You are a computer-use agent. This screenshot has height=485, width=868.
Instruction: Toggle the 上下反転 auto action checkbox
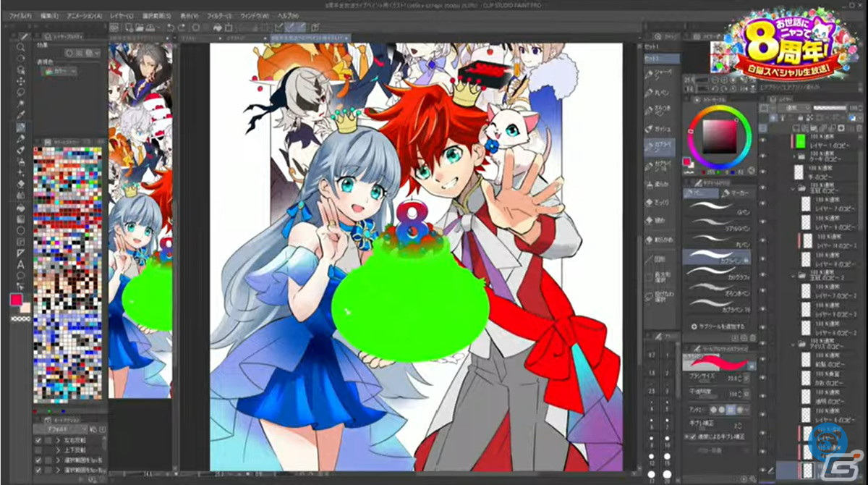click(x=38, y=450)
